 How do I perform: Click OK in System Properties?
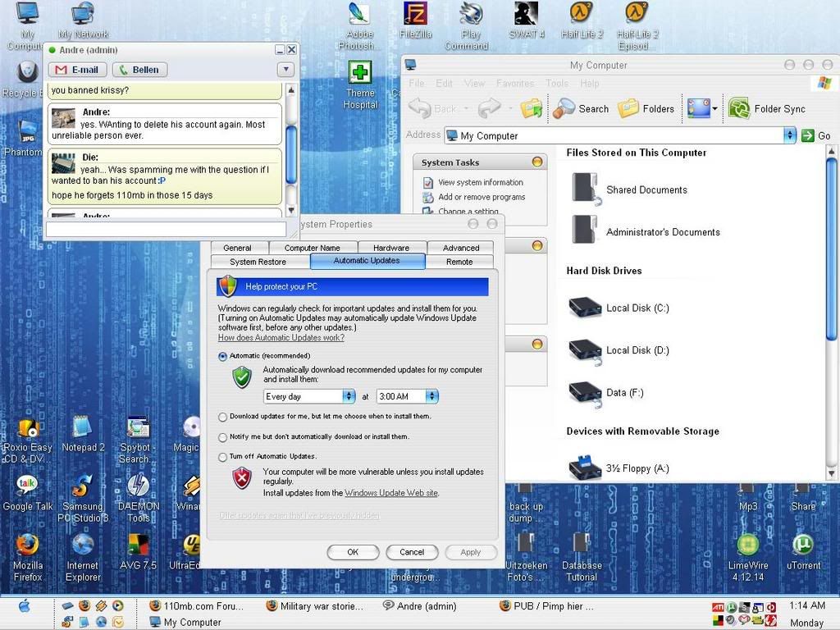[353, 552]
